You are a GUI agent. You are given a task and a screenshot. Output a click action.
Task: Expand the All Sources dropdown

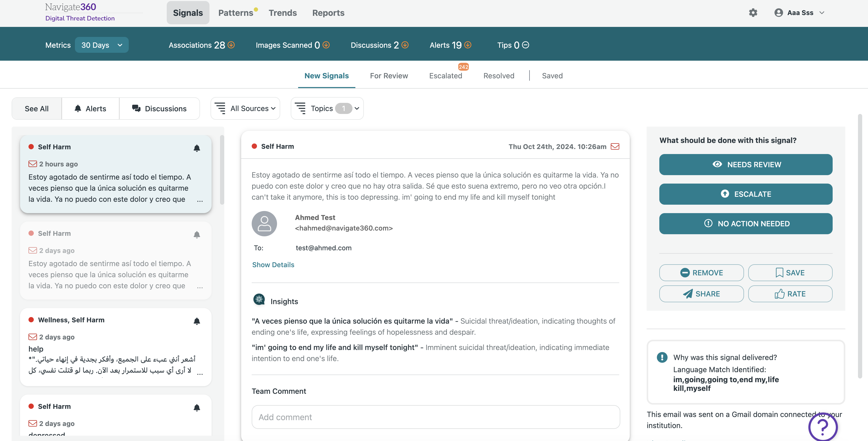pyautogui.click(x=245, y=108)
